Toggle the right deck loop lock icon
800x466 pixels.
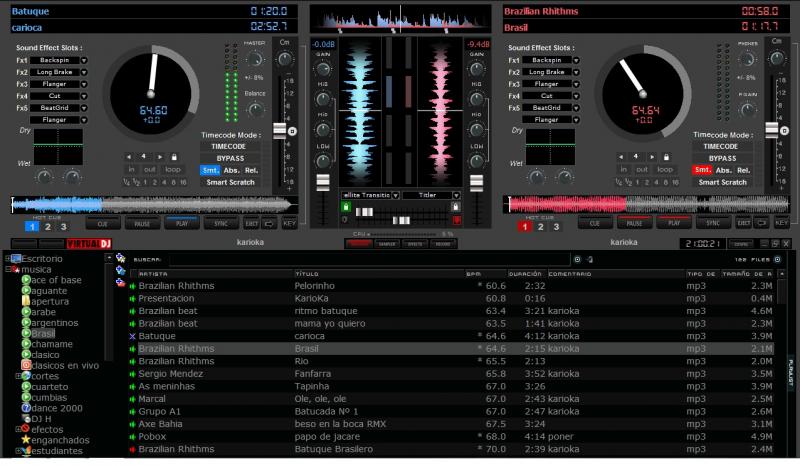click(666, 157)
